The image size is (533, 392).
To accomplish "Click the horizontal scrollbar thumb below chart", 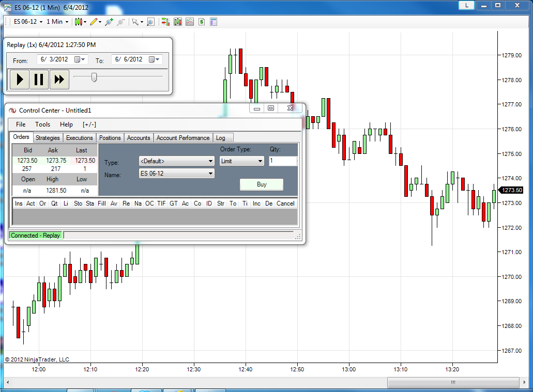I will click(453, 382).
